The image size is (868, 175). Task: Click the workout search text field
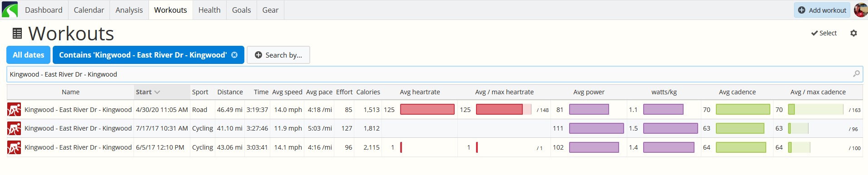[435, 74]
